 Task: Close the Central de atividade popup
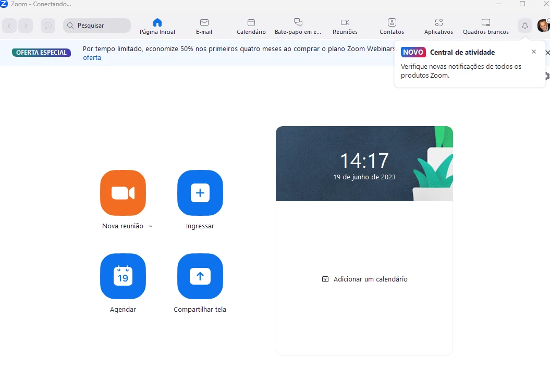click(x=533, y=52)
